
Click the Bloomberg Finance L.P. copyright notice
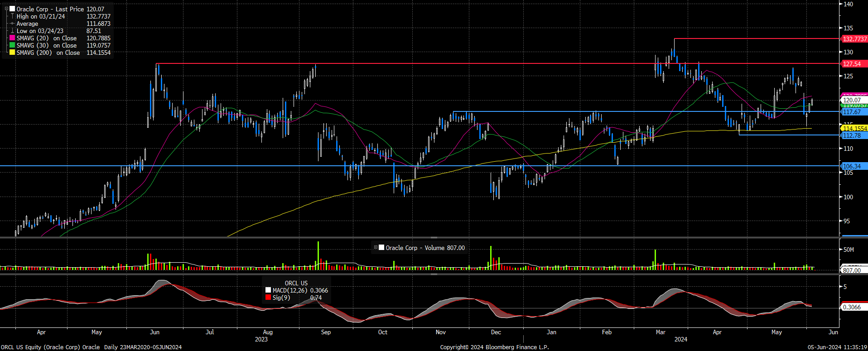pyautogui.click(x=494, y=347)
